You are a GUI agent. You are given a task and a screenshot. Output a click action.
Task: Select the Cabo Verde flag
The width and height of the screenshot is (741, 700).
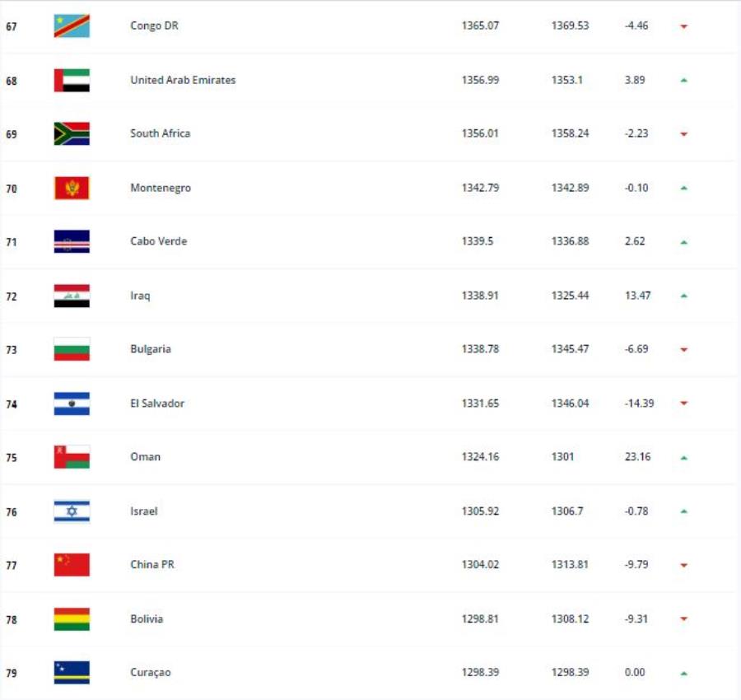click(72, 241)
